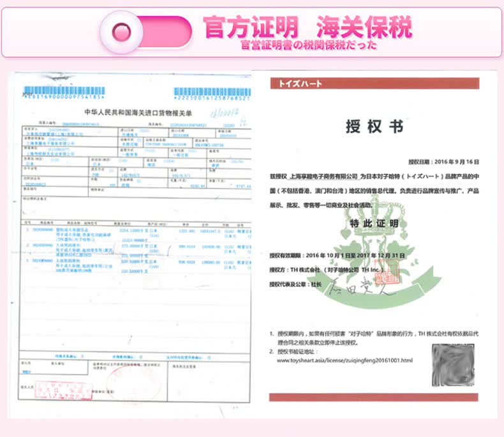Open the www.toysheart.asia license verification URL

tap(345, 360)
